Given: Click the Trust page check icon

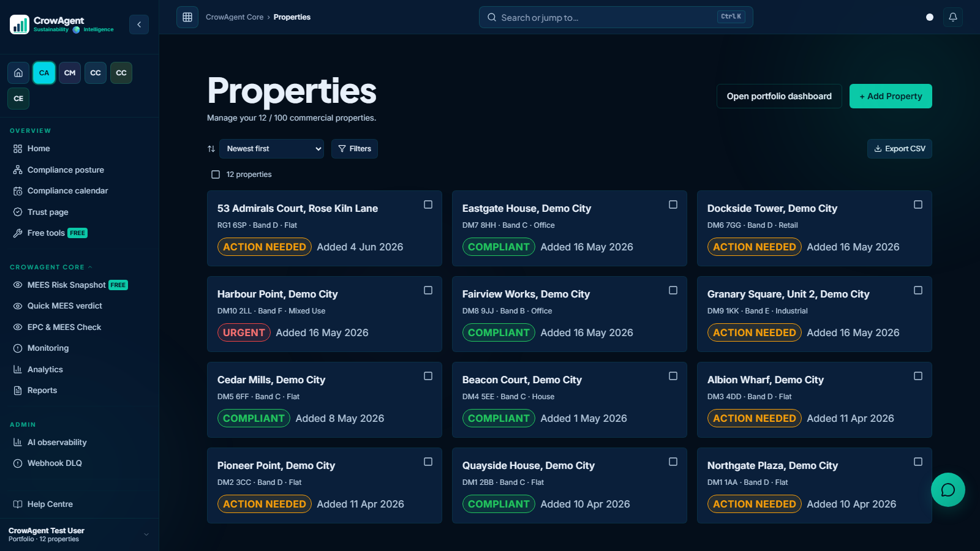Looking at the screenshot, I should (18, 212).
